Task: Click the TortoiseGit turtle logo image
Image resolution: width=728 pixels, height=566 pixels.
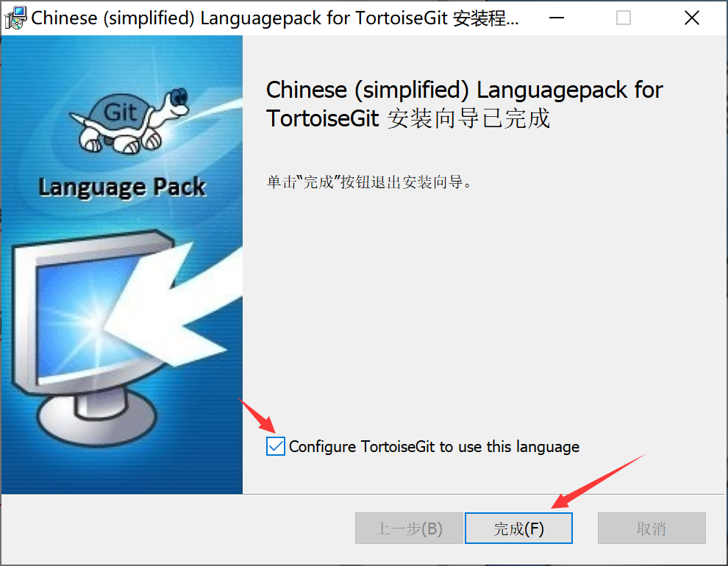Action: tap(129, 121)
